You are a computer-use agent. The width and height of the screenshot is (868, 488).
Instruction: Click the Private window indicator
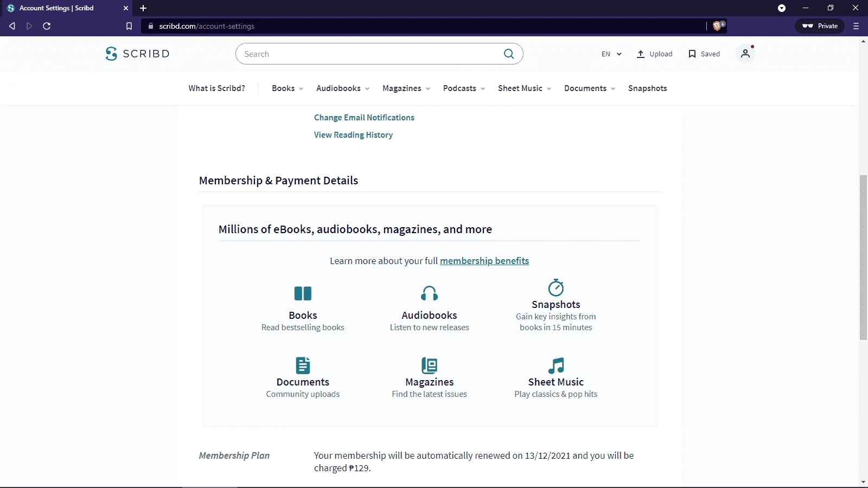tap(820, 26)
